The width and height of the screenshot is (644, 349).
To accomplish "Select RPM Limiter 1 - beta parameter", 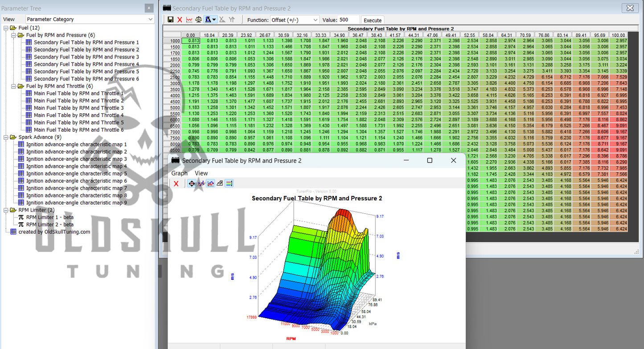I will (49, 217).
